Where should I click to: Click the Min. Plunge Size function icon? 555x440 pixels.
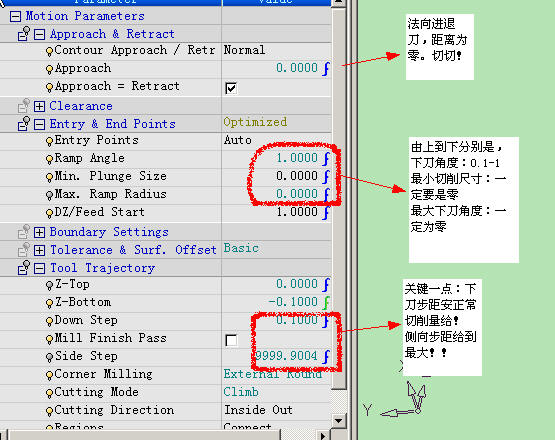[x=326, y=176]
